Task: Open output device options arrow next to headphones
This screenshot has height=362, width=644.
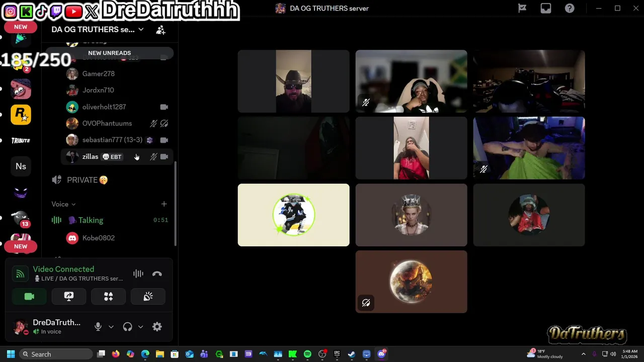Action: coord(140,327)
